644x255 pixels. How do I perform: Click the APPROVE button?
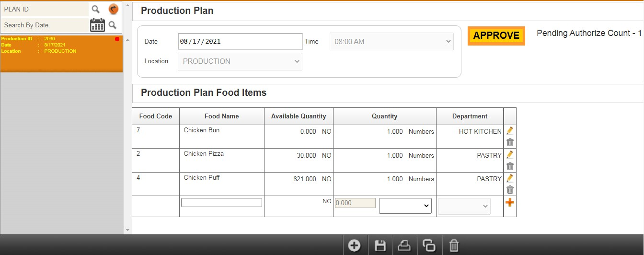tap(496, 35)
